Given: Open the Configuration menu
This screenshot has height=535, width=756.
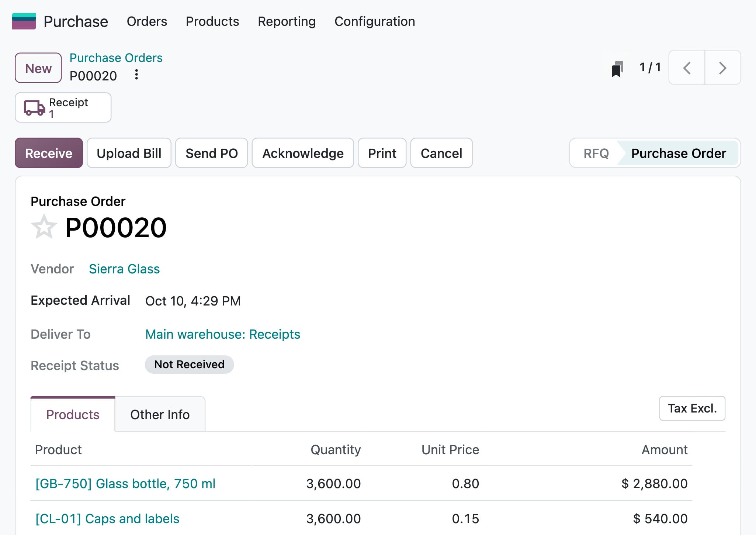Looking at the screenshot, I should (375, 21).
